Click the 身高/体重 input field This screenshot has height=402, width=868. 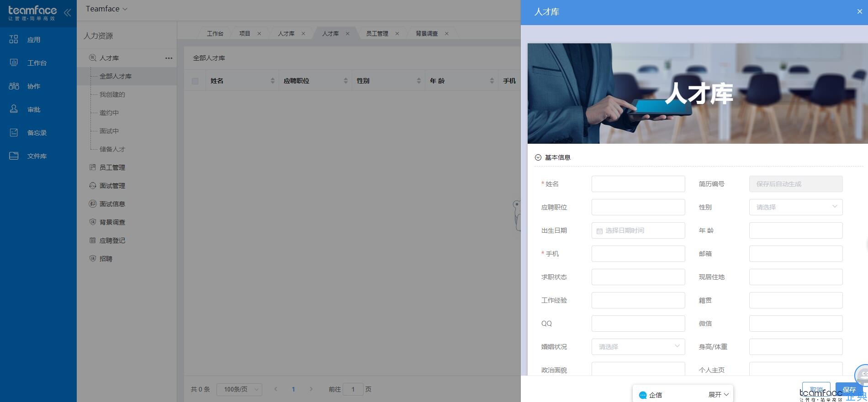click(796, 347)
